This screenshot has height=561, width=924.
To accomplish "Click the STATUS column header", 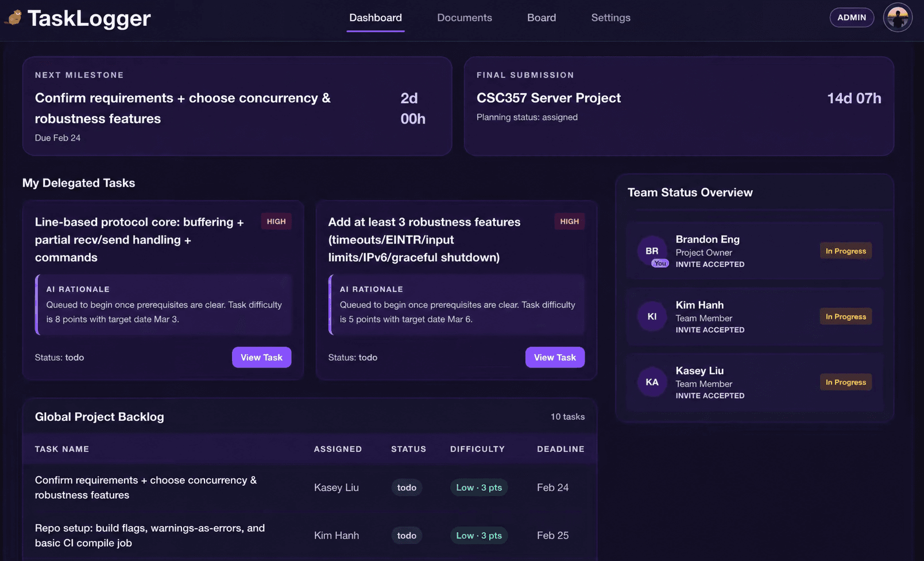I will pos(408,449).
